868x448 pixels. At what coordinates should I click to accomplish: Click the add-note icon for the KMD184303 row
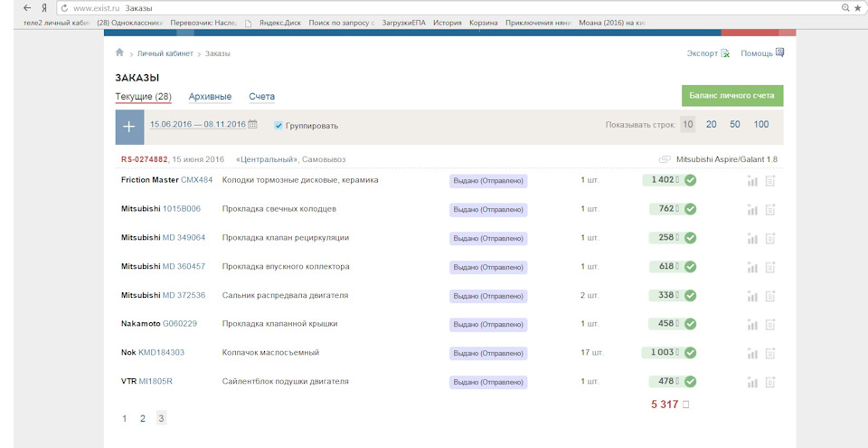tap(770, 353)
